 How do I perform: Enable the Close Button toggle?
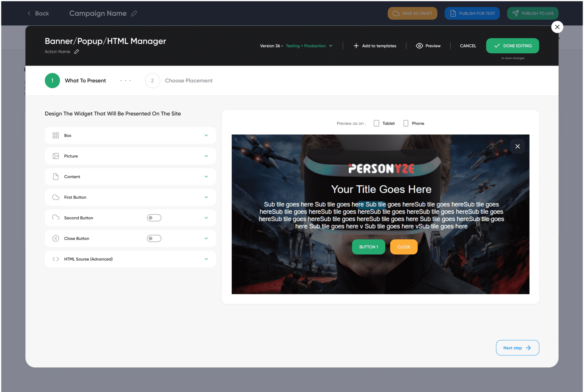pos(154,238)
